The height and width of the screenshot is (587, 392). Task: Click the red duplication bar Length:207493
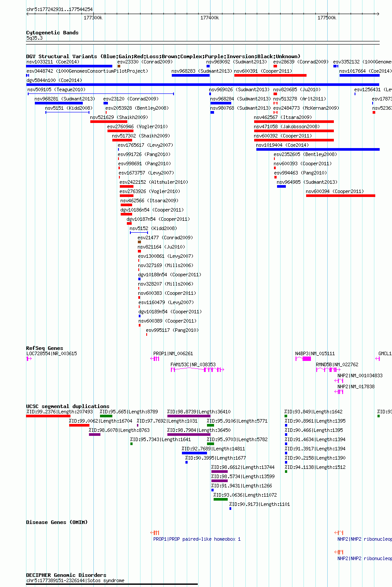pos(48,416)
